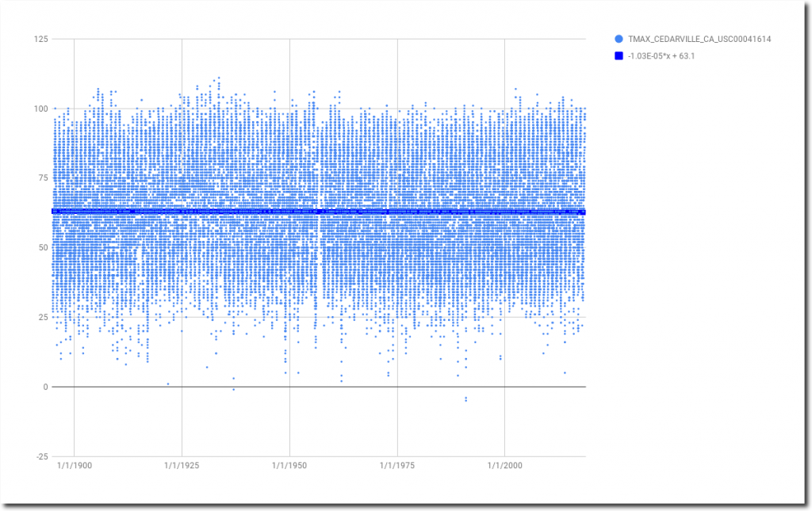812x511 pixels.
Task: Click the 1/1/2000 x-axis date label
Action: point(504,466)
